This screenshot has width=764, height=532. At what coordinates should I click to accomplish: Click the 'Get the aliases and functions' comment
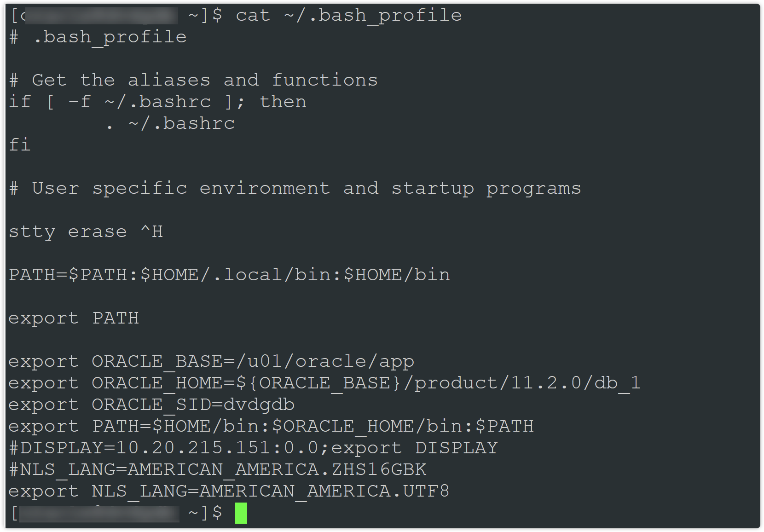pyautogui.click(x=205, y=81)
